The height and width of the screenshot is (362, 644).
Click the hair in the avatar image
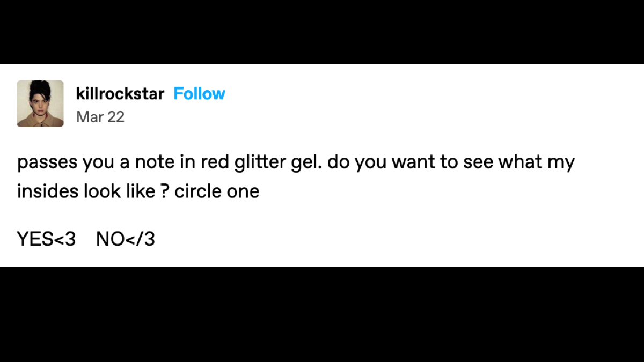tap(40, 88)
